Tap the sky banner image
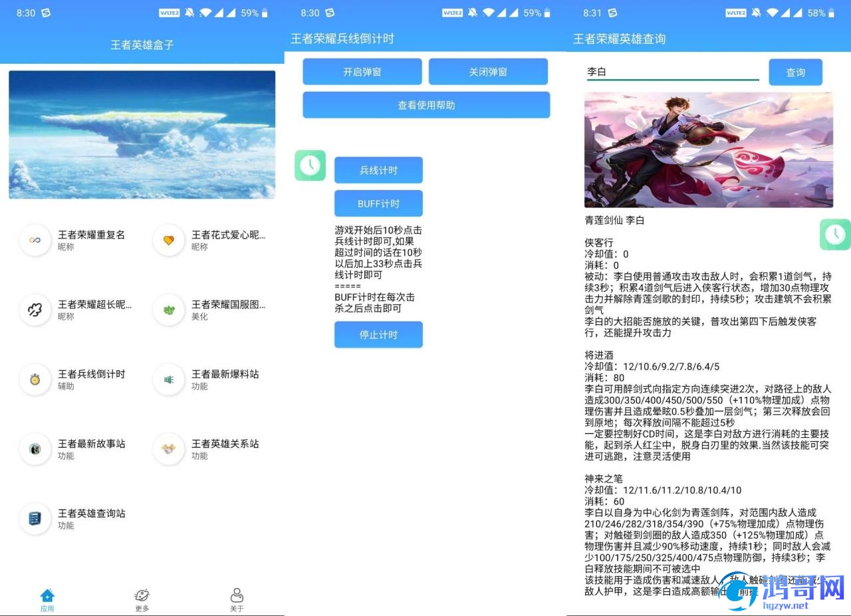 142,135
